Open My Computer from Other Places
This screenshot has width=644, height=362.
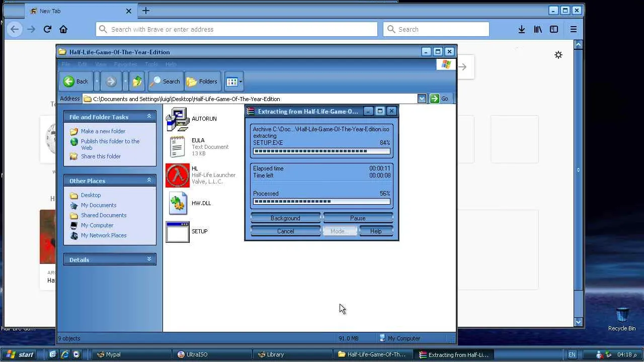click(x=97, y=225)
